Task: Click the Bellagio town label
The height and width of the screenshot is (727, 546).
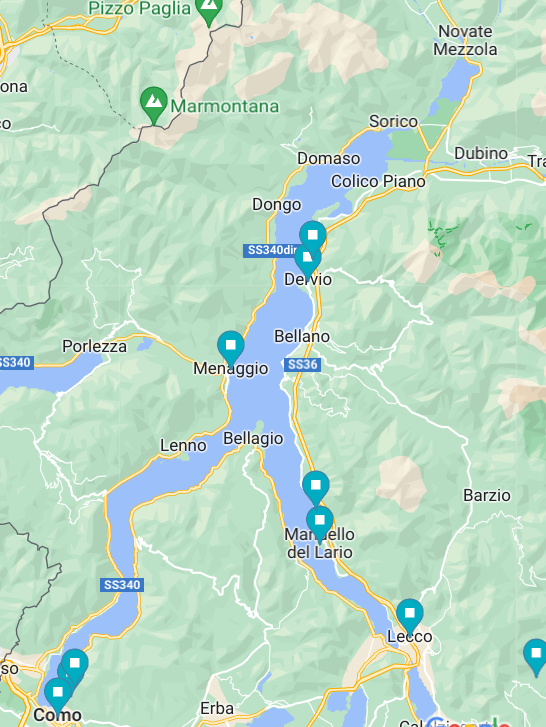Action: pos(253,439)
